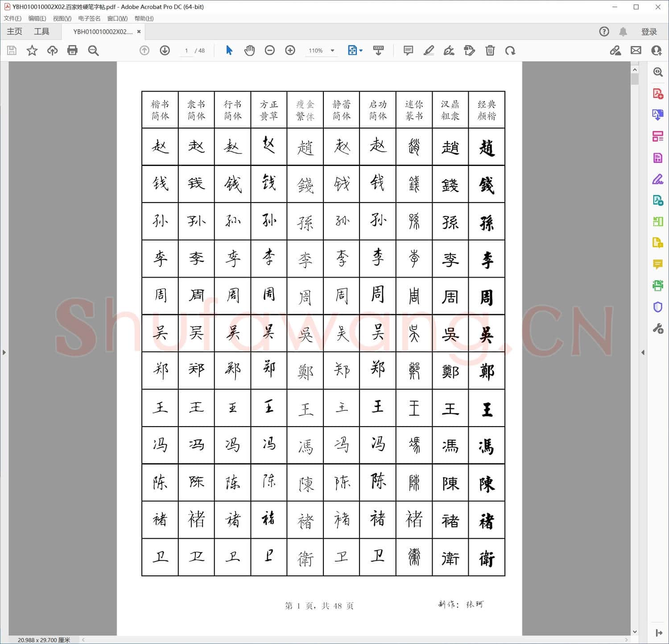This screenshot has height=644, width=669.
Task: Open the 视图(V) menu
Action: tap(62, 18)
